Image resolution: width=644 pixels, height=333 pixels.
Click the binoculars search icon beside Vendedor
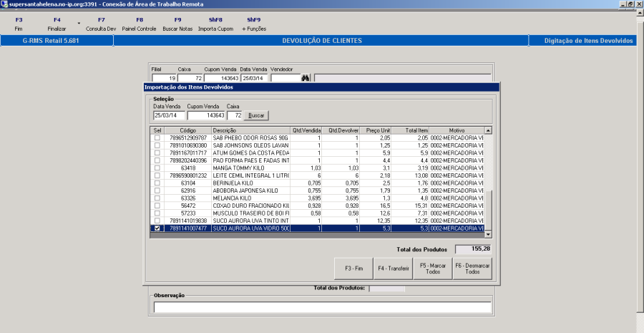[x=305, y=78]
